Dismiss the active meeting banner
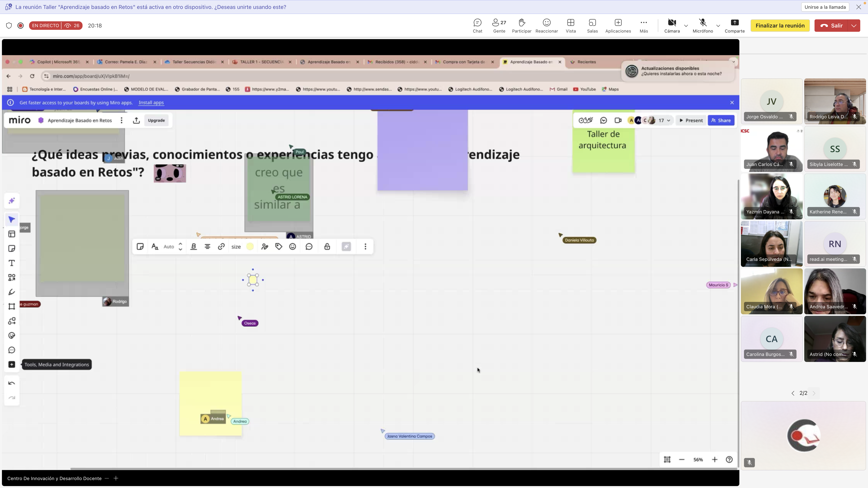 (x=859, y=7)
